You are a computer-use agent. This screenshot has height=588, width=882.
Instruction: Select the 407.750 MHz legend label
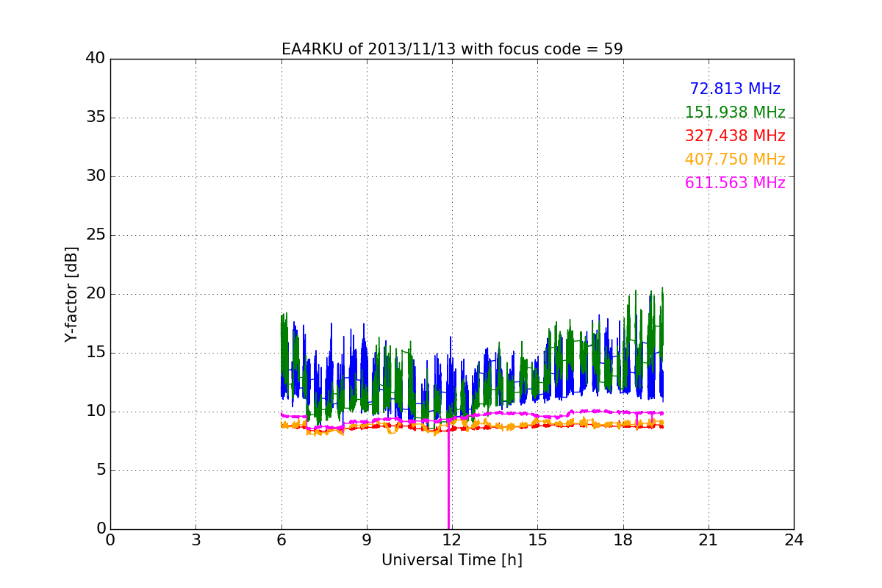pos(735,159)
